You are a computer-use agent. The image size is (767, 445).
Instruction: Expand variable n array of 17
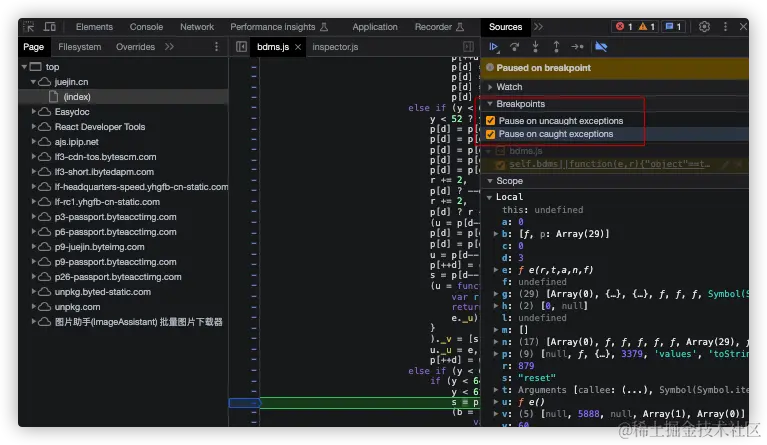tap(496, 342)
